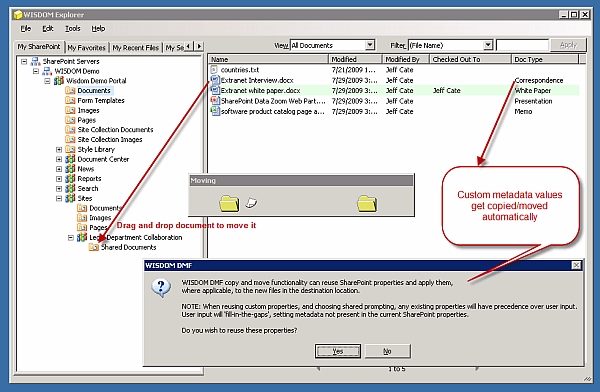Open the File menu

26,28
